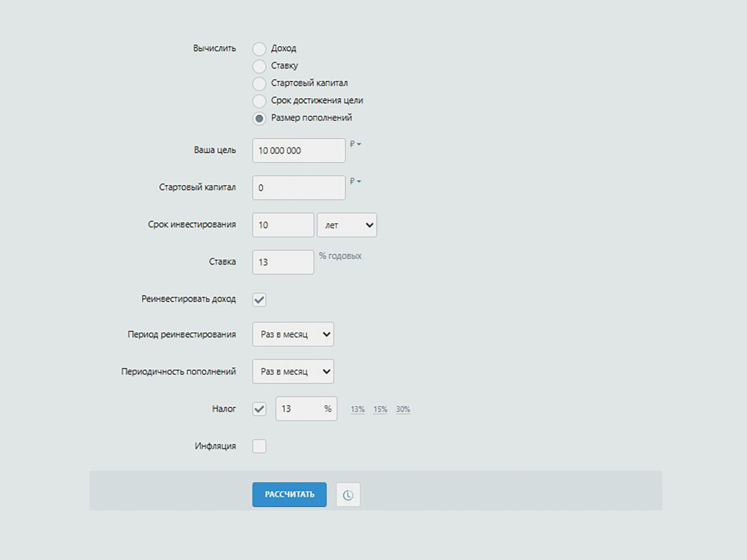Open the лет period unit dropdown

pyautogui.click(x=347, y=225)
